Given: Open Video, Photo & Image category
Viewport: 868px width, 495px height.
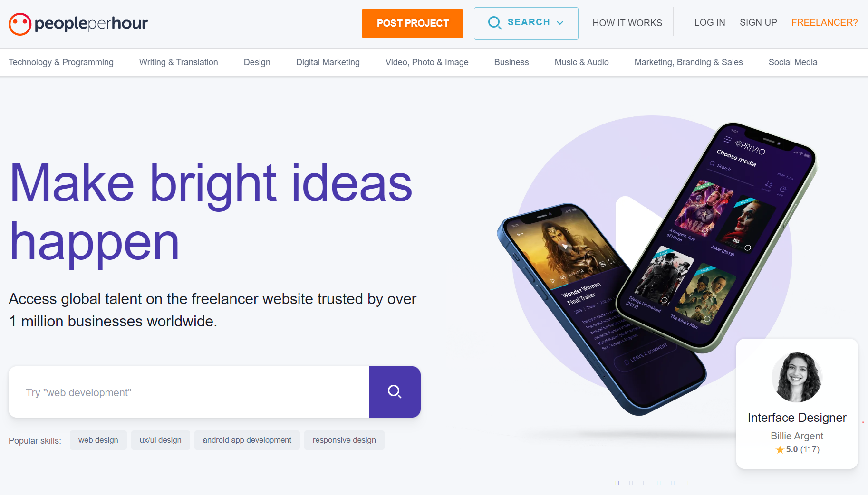Looking at the screenshot, I should [427, 62].
